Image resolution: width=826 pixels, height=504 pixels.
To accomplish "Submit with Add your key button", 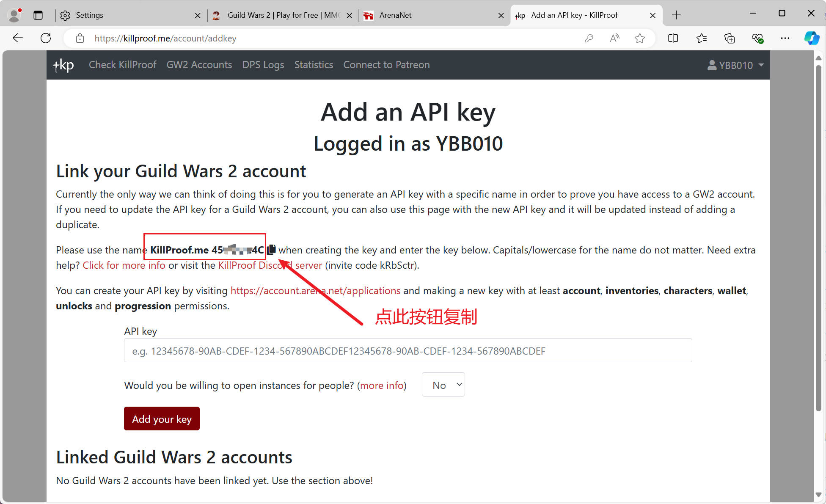I will [x=162, y=419].
